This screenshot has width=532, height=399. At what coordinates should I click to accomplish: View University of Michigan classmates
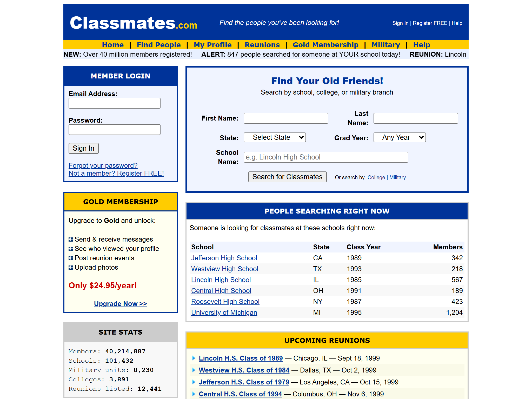[224, 312]
